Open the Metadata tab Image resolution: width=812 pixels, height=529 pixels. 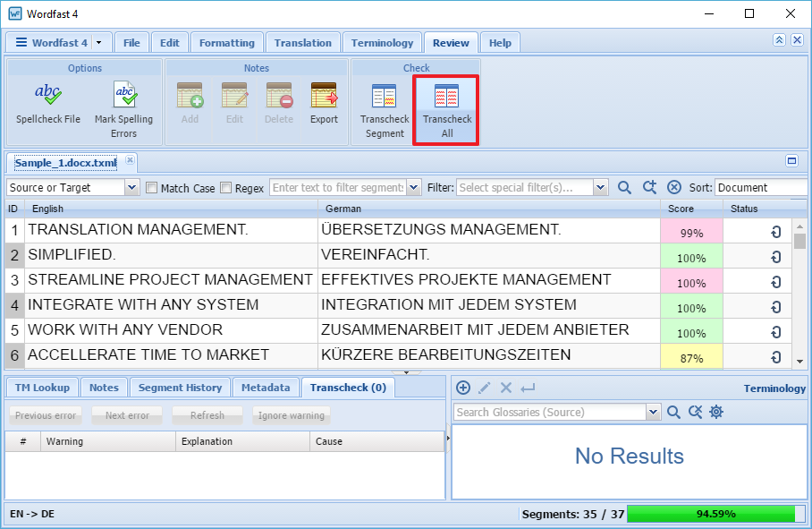(266, 388)
